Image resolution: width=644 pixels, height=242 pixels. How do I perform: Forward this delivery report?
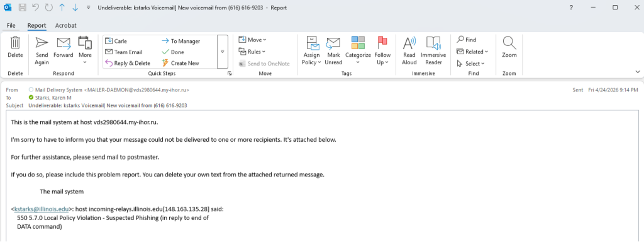[64, 47]
